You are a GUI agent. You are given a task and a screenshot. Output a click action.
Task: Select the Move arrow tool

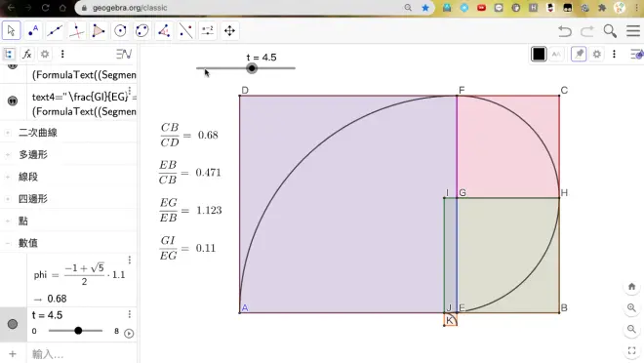[11, 31]
